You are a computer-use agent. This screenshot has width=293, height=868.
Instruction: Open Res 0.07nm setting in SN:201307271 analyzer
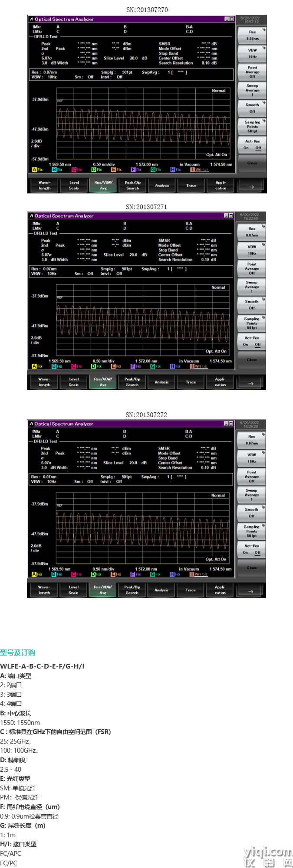[252, 232]
